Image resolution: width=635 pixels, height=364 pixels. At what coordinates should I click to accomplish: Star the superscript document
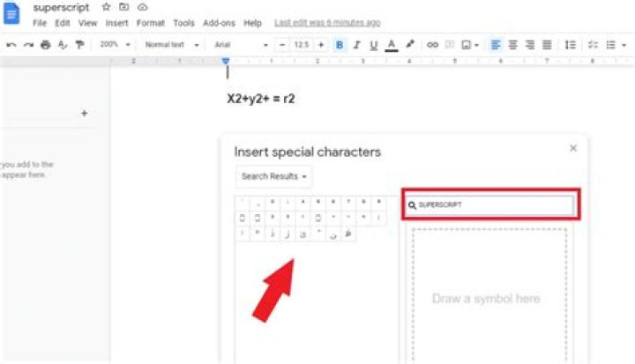(x=106, y=7)
